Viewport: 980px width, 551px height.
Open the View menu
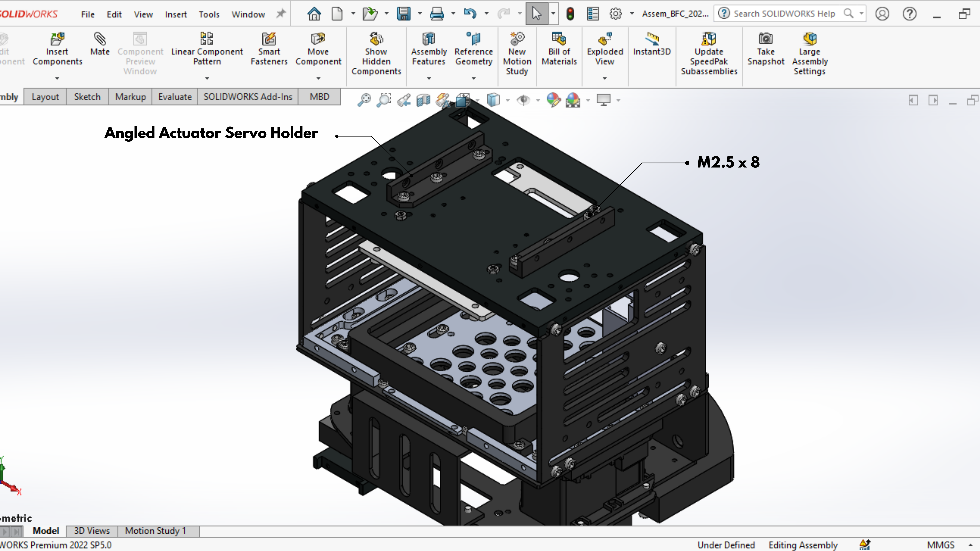click(x=143, y=15)
